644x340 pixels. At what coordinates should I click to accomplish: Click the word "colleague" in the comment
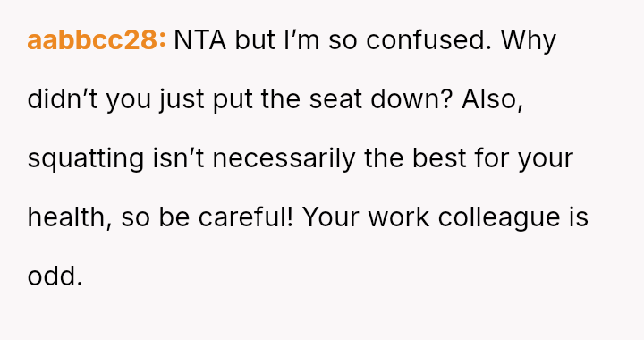(499, 218)
